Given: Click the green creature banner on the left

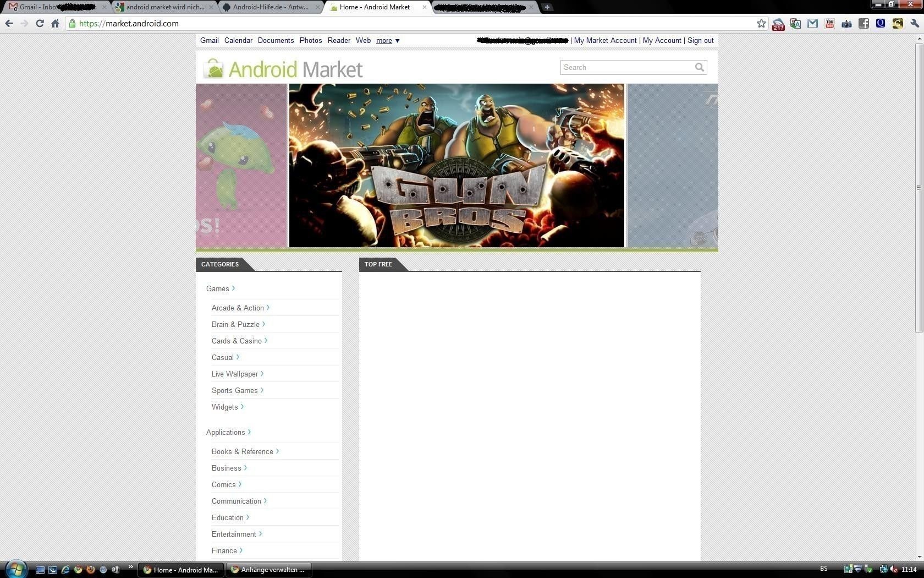Looking at the screenshot, I should pos(241,165).
